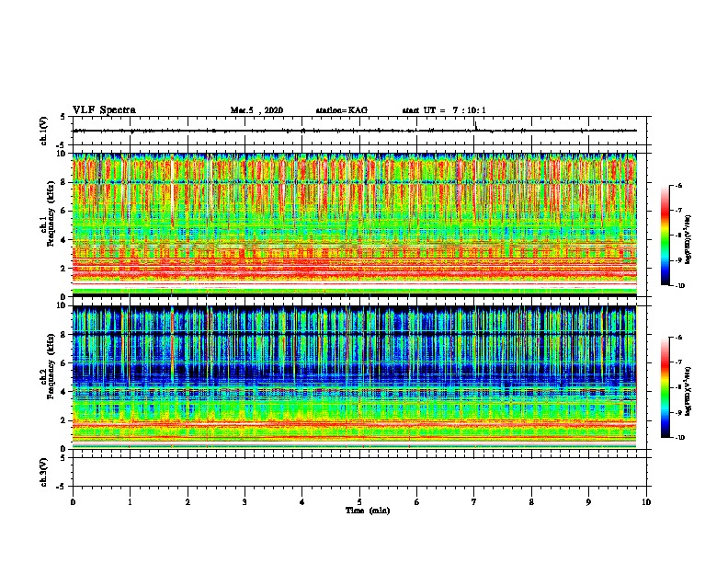
Task: Click time axis tick label "8"
Action: (531, 502)
